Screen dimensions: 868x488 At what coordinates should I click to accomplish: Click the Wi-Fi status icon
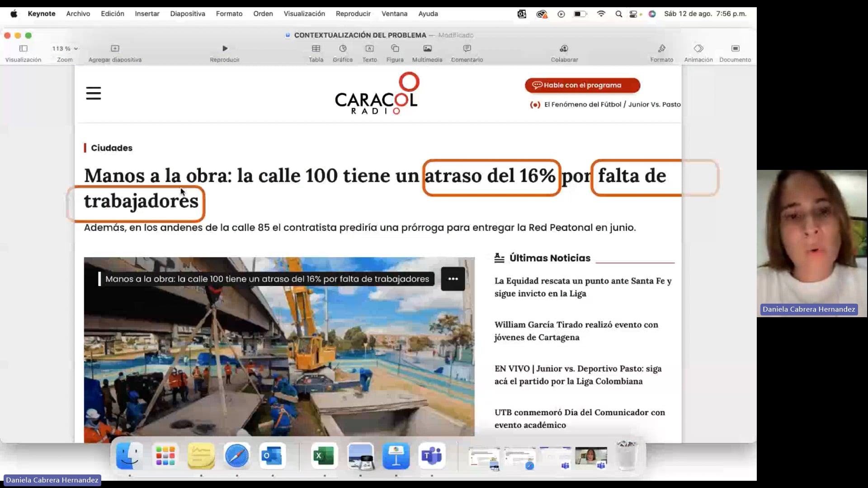point(601,14)
